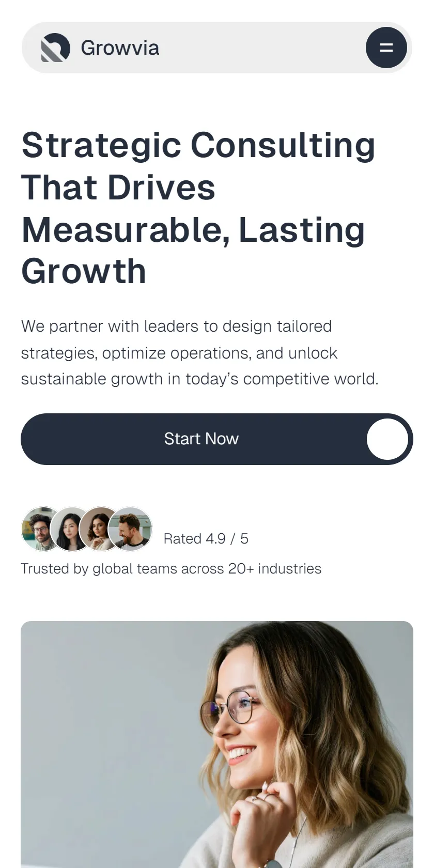Open the hamburger menu button
The image size is (434, 868).
[x=386, y=48]
